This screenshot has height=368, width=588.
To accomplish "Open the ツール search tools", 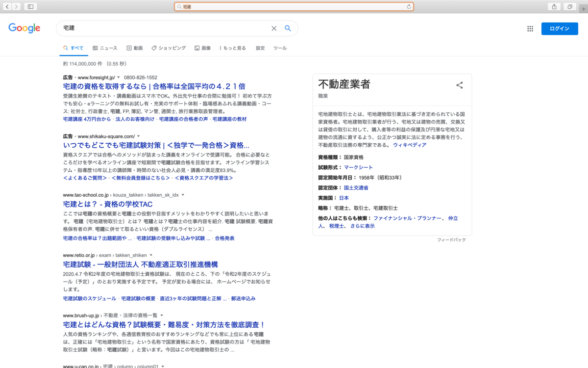I will tap(280, 48).
